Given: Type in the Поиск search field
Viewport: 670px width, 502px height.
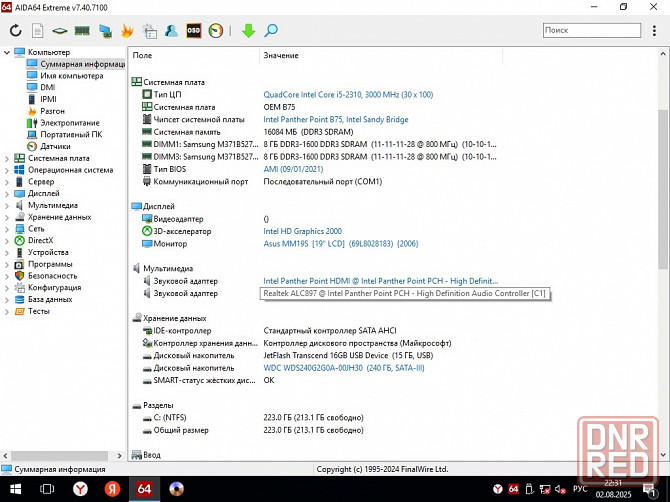Looking at the screenshot, I should coord(592,30).
